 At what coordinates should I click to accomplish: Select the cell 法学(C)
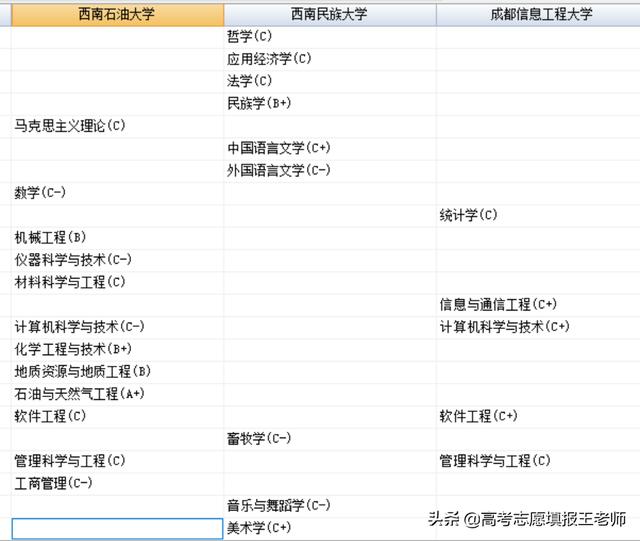(330, 81)
